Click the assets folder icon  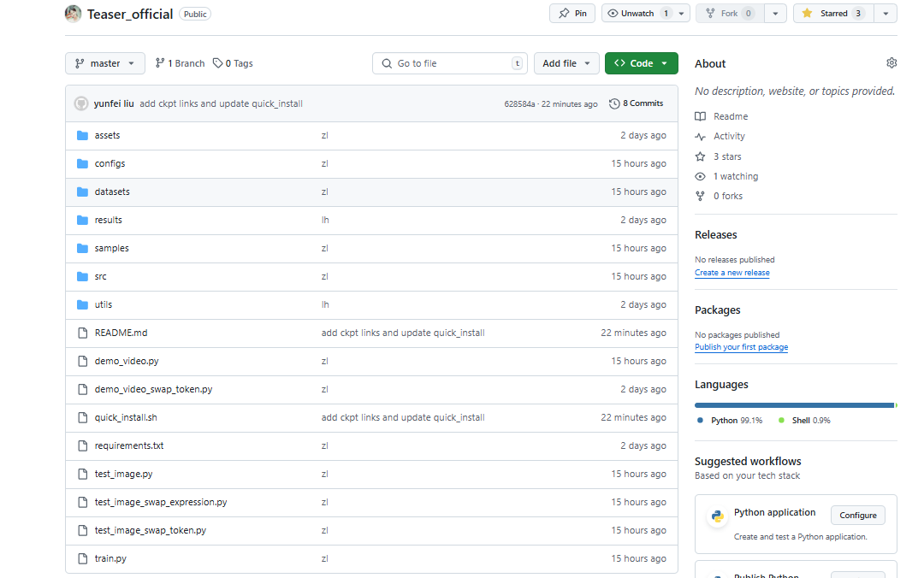coord(82,135)
